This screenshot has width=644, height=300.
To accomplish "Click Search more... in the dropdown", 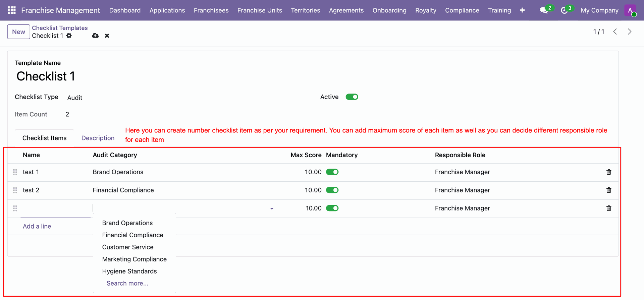I will [127, 283].
